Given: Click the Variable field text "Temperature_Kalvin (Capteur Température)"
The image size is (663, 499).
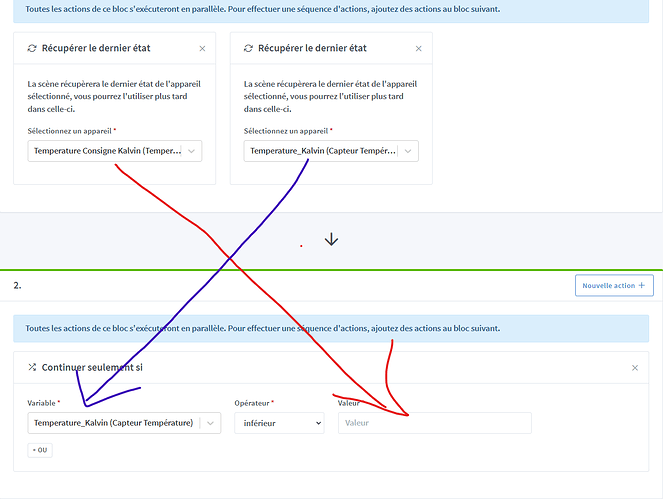Looking at the screenshot, I should click(x=113, y=423).
